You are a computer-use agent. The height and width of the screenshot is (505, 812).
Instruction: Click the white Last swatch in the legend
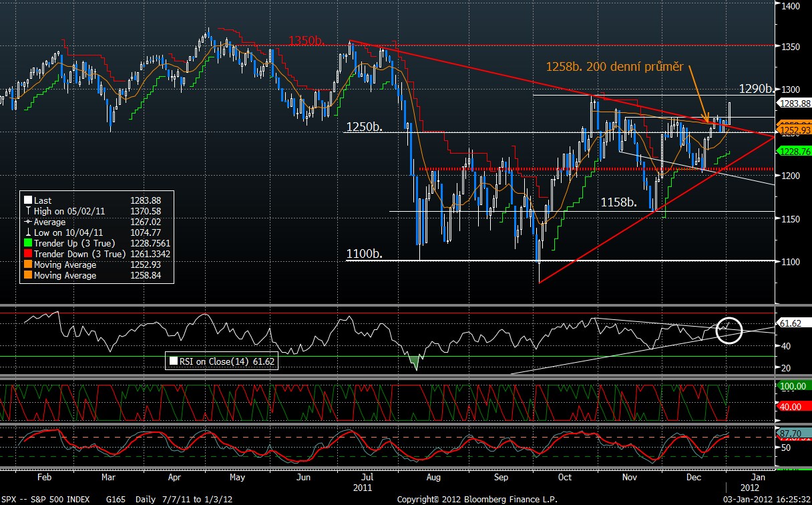[27, 200]
